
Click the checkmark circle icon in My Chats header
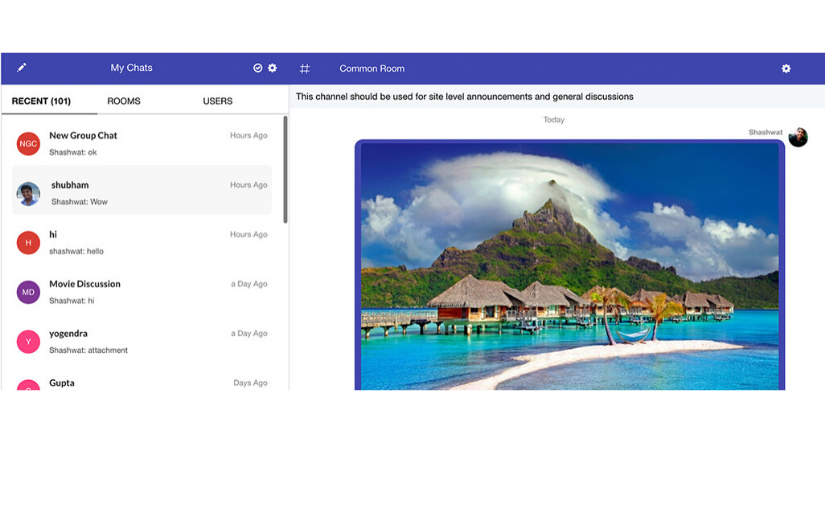[258, 68]
